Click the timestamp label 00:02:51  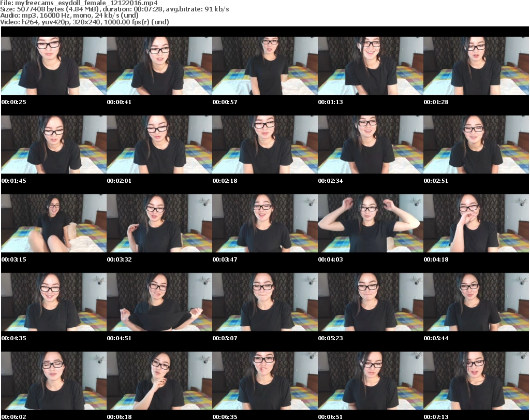(x=436, y=181)
